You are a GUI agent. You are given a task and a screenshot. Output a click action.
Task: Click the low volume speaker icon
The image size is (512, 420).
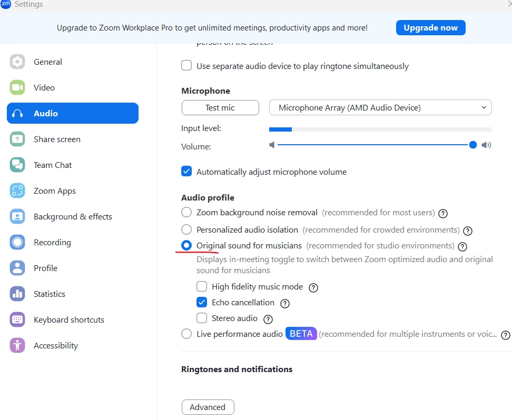[272, 145]
